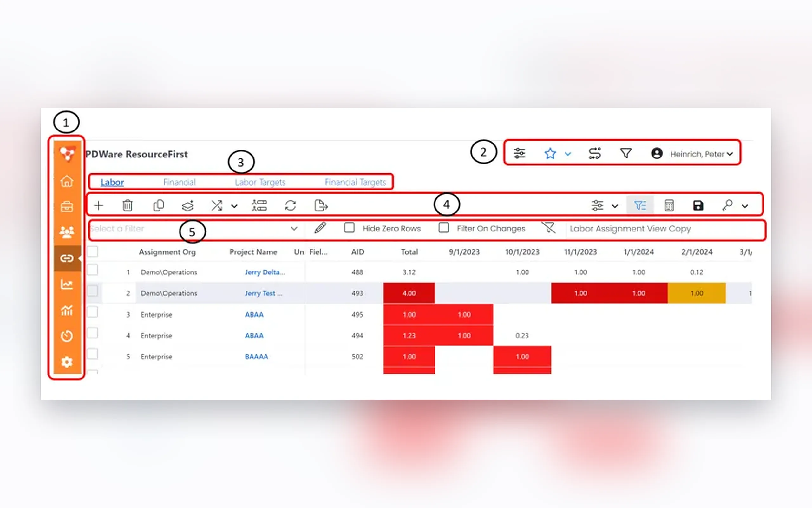This screenshot has width=812, height=508.
Task: Open the Home page from sidebar
Action: pyautogui.click(x=67, y=181)
